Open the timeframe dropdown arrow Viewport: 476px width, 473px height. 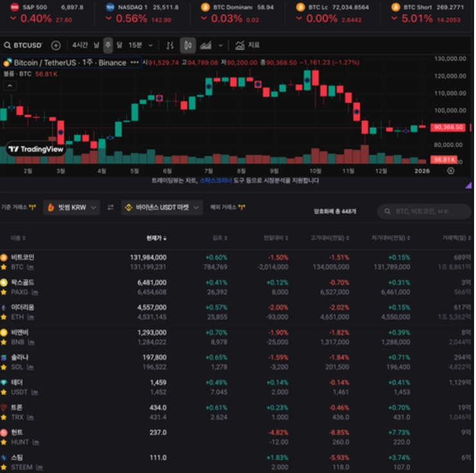click(x=151, y=46)
